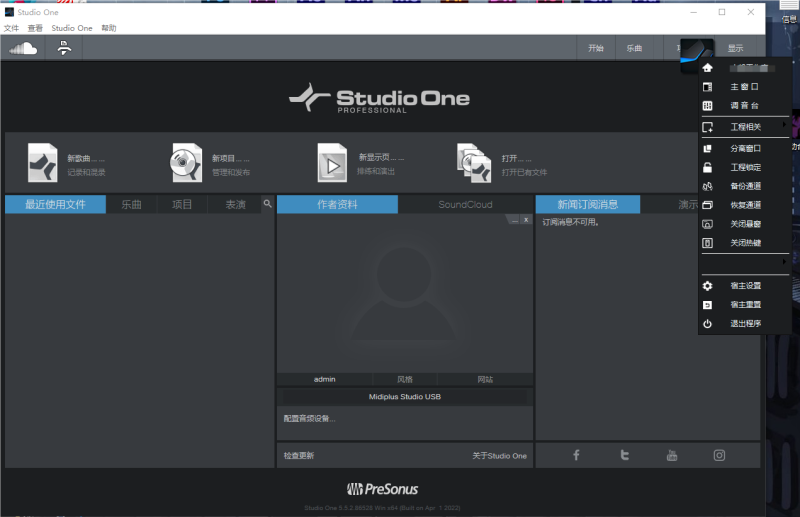Click the 宿主重置 reset icon
Screen dimensions: 800x517
point(707,305)
